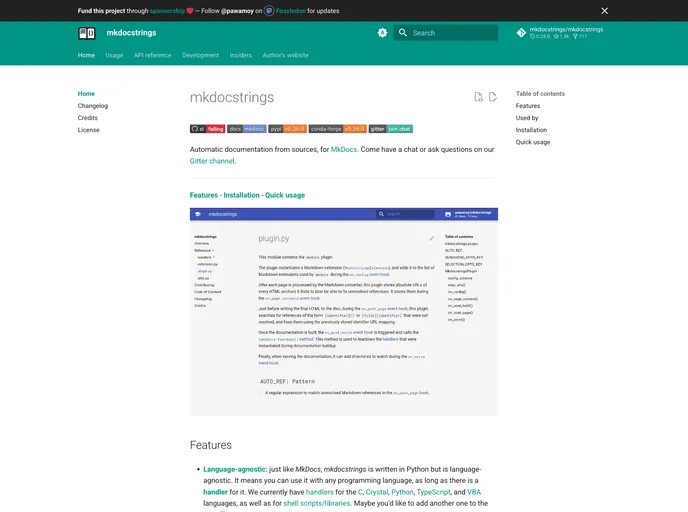Open the VBA handler link
The width and height of the screenshot is (688, 512).
click(474, 492)
